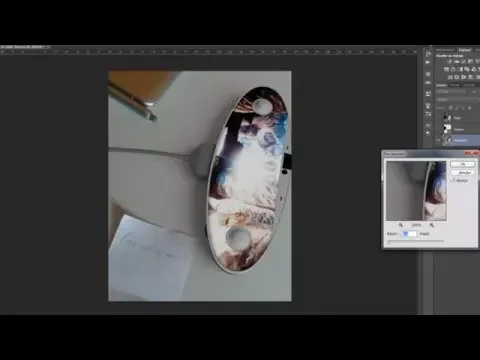Toggle lock transparent pixels icon
480x360 pixels.
451,108
